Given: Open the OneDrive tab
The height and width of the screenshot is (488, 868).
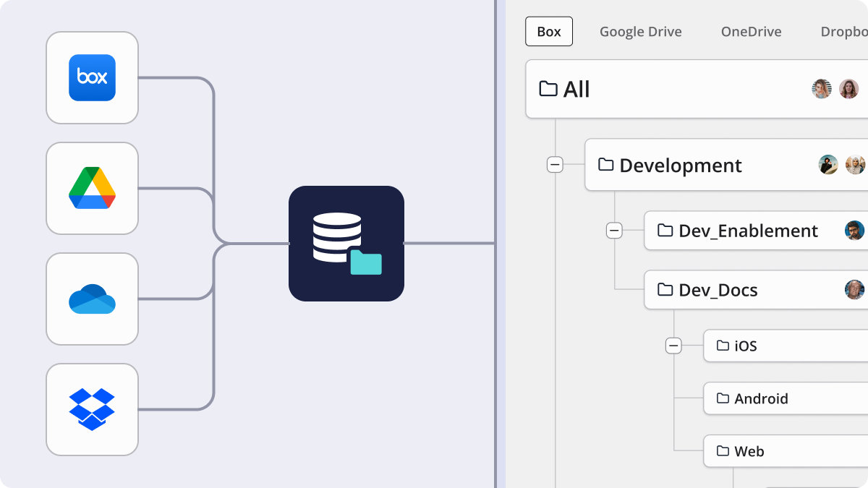Looking at the screenshot, I should pos(752,32).
